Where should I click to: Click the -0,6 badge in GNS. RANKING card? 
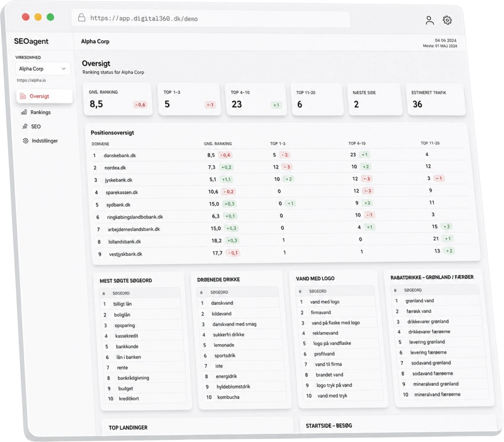(140, 105)
